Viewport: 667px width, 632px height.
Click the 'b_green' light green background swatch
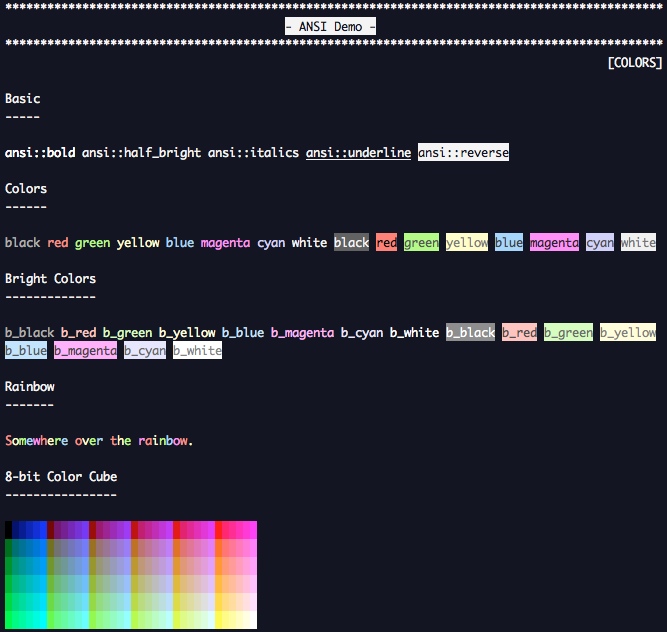pos(568,332)
